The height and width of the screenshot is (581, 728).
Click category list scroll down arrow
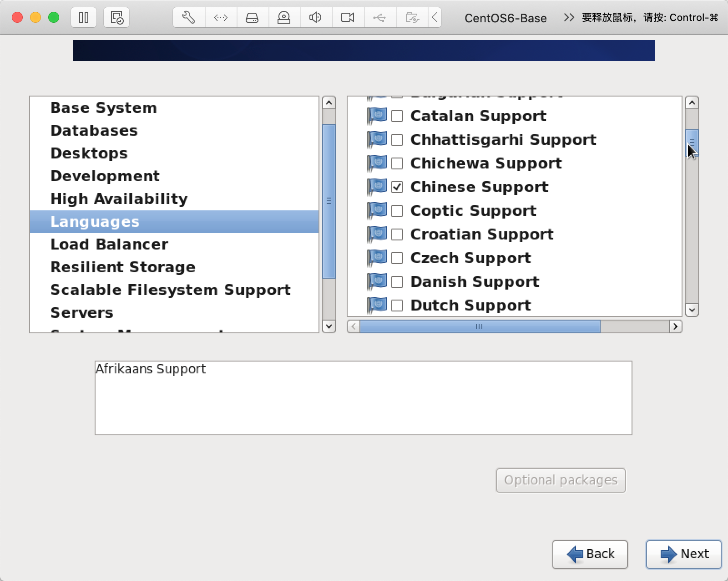tap(329, 326)
